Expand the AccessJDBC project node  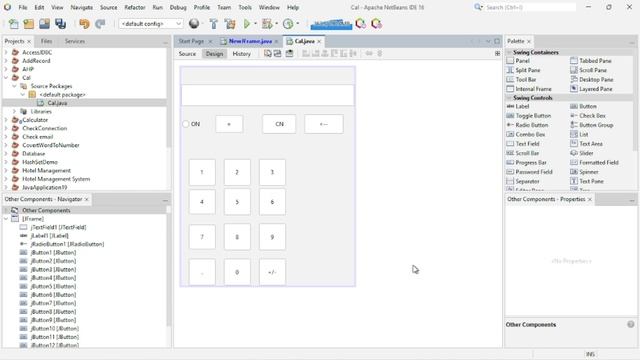click(x=6, y=53)
